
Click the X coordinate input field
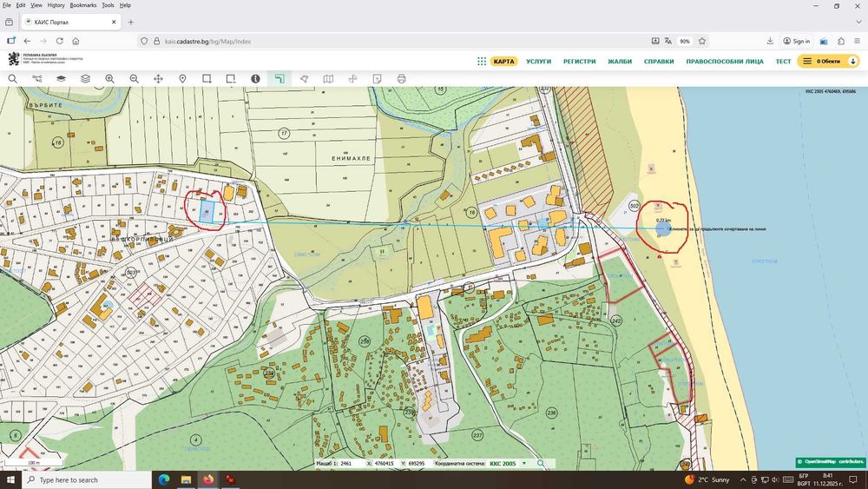383,464
